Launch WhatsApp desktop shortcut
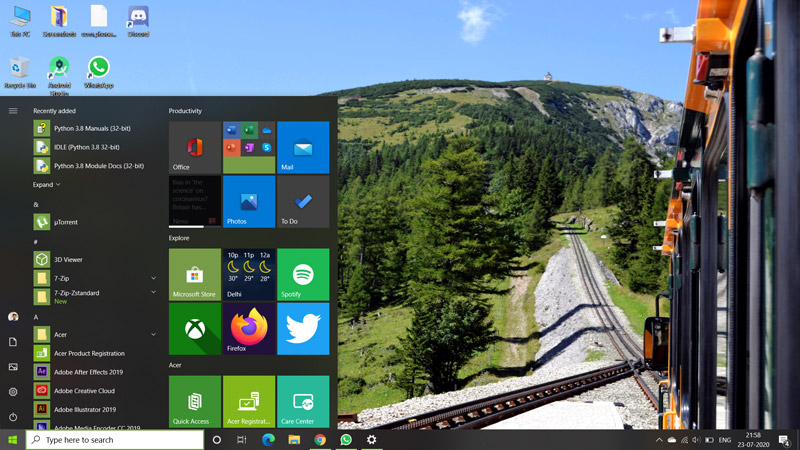Image resolution: width=800 pixels, height=450 pixels. pyautogui.click(x=98, y=72)
